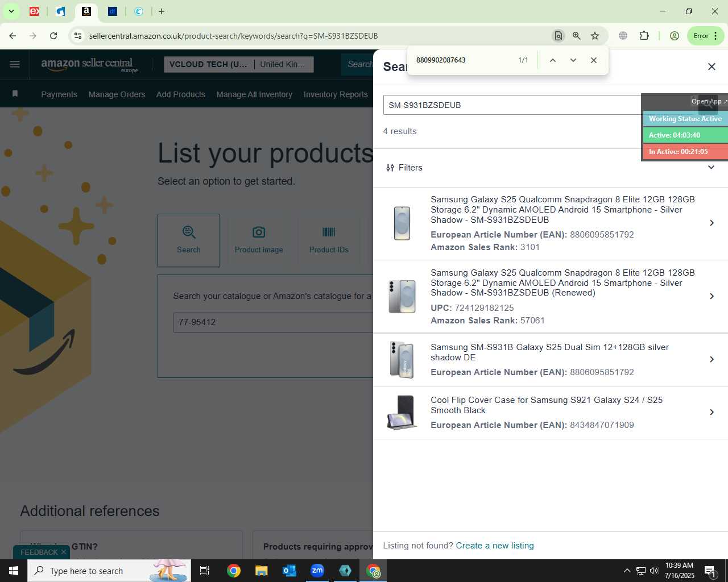Click the Flip Cover Case product thumbnail
This screenshot has width=728, height=582.
pyautogui.click(x=402, y=412)
